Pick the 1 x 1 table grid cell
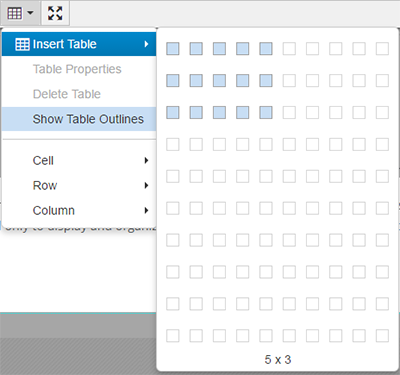 [x=173, y=49]
